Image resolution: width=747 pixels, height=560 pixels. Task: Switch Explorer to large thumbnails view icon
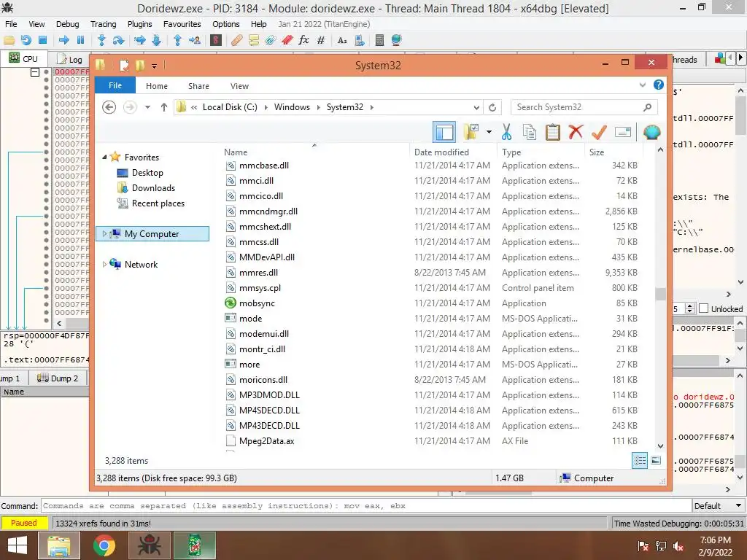(x=656, y=460)
